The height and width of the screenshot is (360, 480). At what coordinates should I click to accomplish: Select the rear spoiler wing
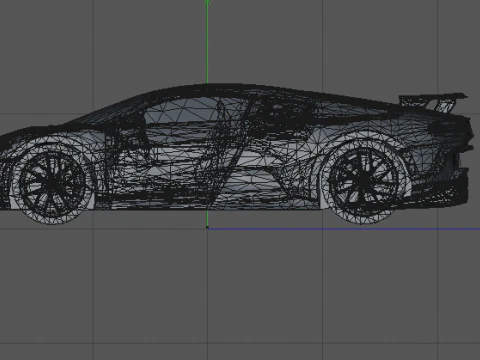[433, 102]
